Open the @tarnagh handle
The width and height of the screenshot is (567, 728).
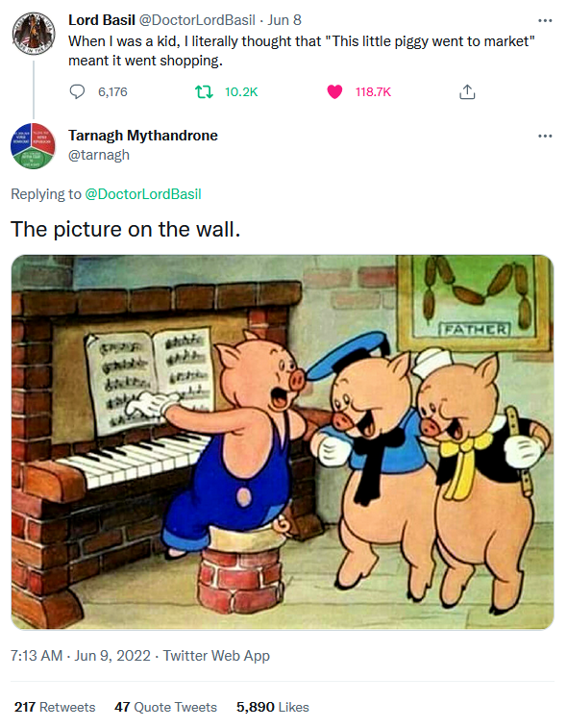point(99,155)
